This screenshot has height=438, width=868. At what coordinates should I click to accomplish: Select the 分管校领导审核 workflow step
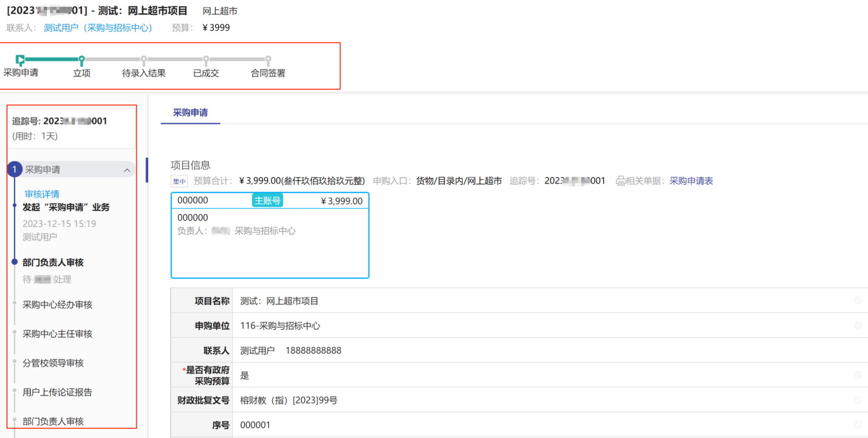[x=53, y=363]
